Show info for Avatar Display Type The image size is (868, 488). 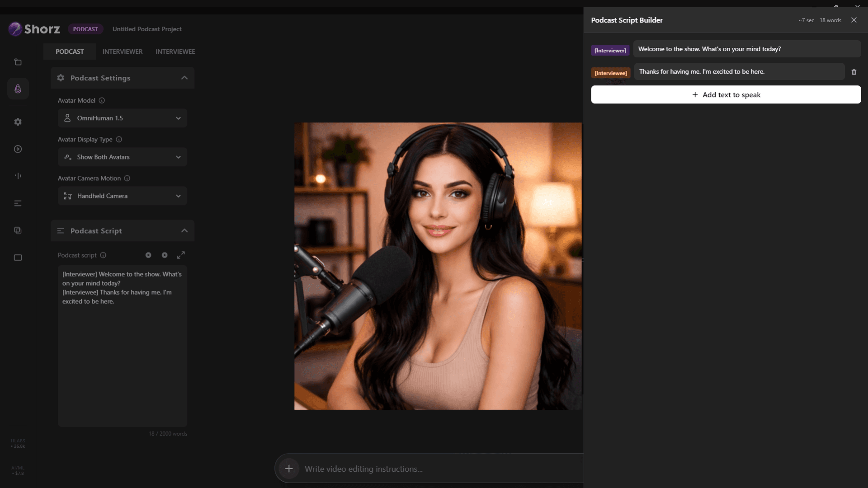click(x=119, y=139)
